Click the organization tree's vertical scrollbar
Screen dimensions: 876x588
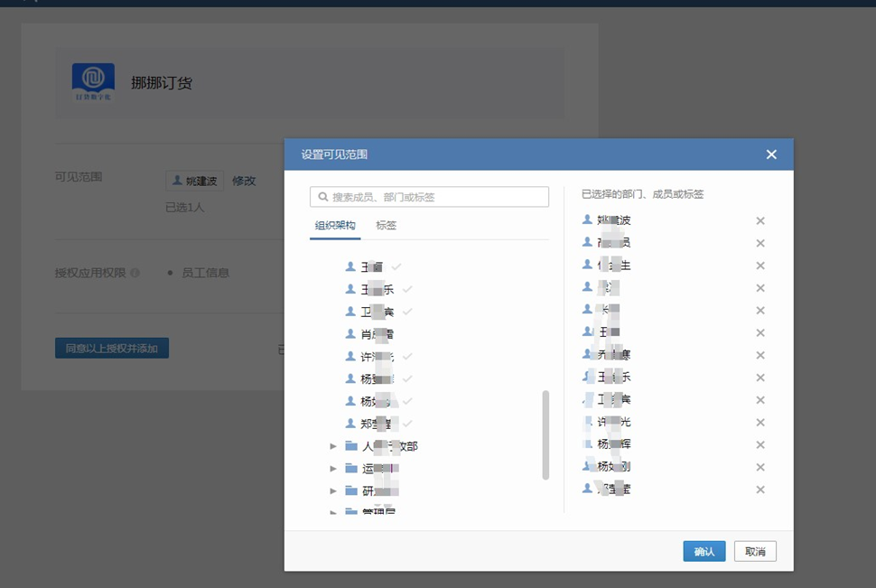(545, 434)
